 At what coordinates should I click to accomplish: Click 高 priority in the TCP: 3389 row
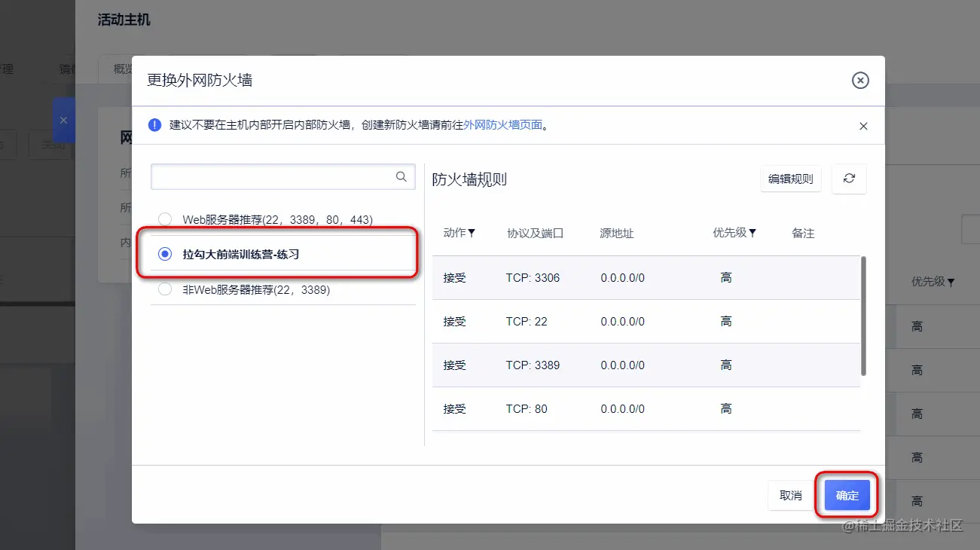pos(725,365)
